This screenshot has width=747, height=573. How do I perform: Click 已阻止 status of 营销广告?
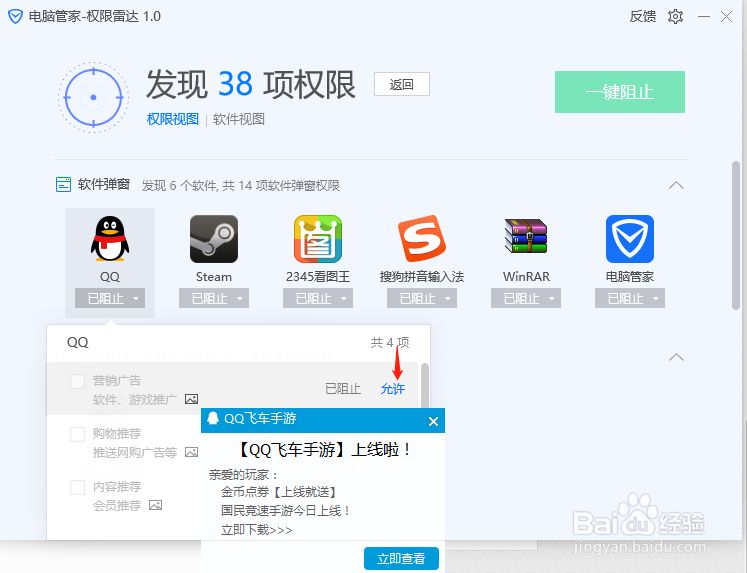point(343,389)
